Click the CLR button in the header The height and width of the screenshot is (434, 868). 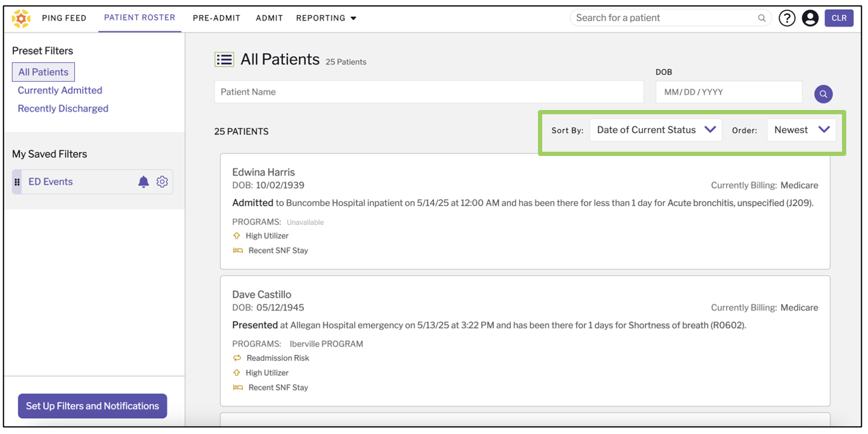pyautogui.click(x=839, y=18)
